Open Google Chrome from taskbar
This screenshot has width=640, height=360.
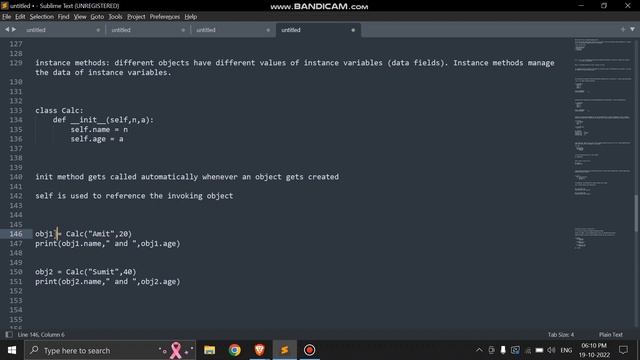(234, 350)
